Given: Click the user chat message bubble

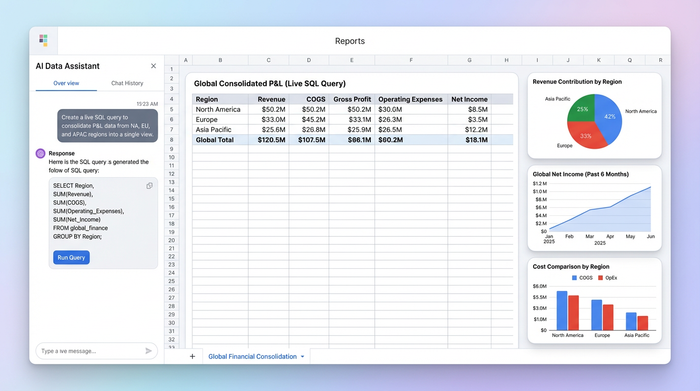Looking at the screenshot, I should click(x=107, y=125).
